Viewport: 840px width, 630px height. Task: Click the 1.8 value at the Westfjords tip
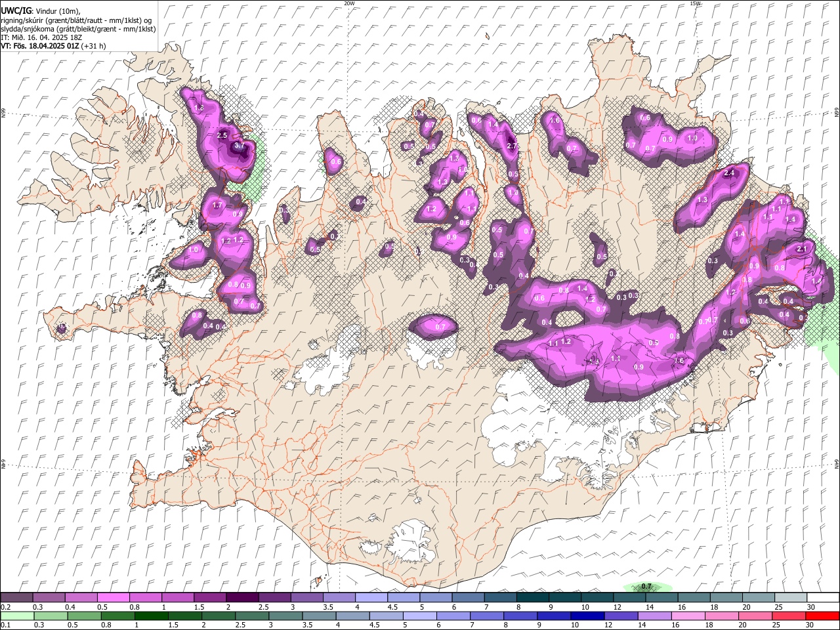tap(199, 108)
